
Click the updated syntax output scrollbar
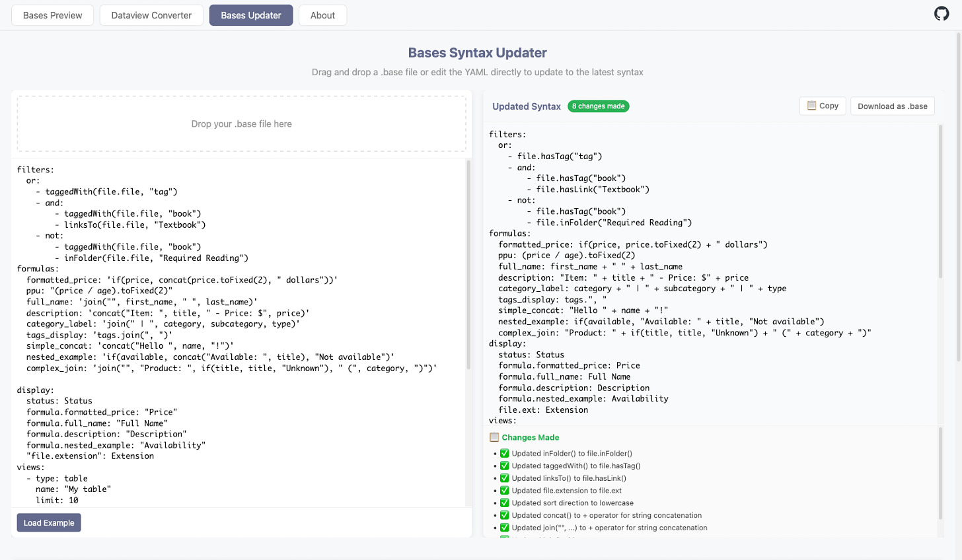coord(940,201)
